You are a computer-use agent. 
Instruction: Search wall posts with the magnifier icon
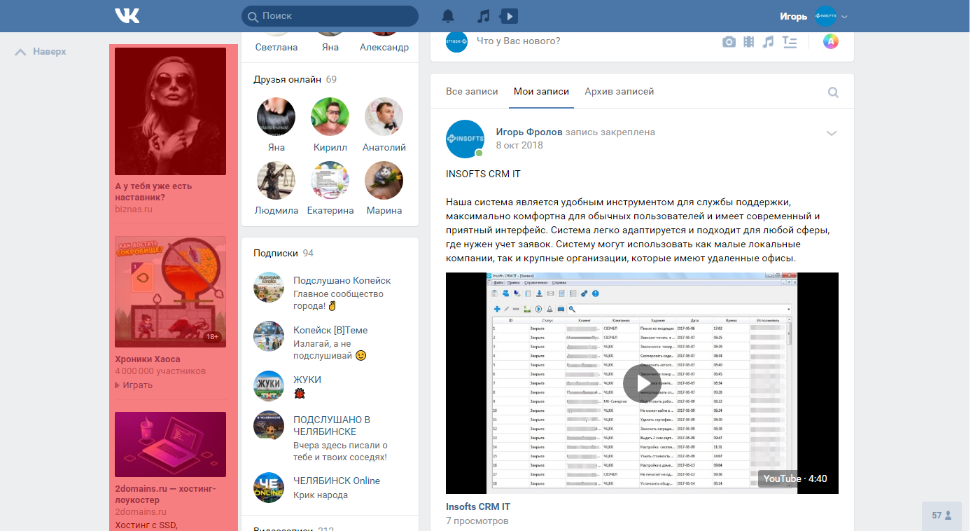pos(833,92)
